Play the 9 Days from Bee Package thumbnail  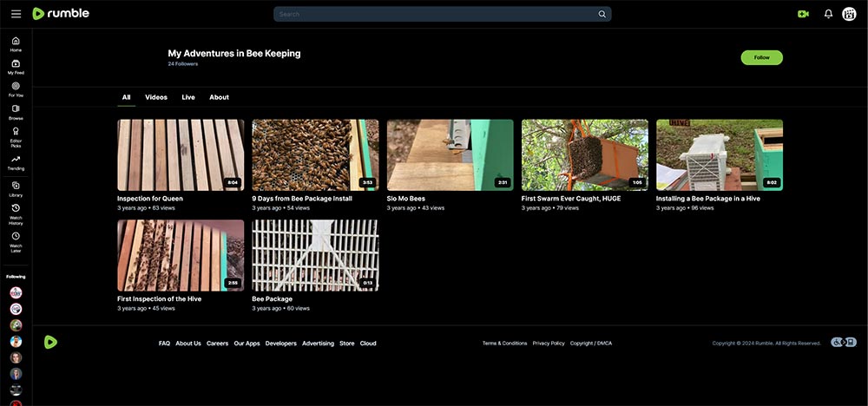pos(316,155)
